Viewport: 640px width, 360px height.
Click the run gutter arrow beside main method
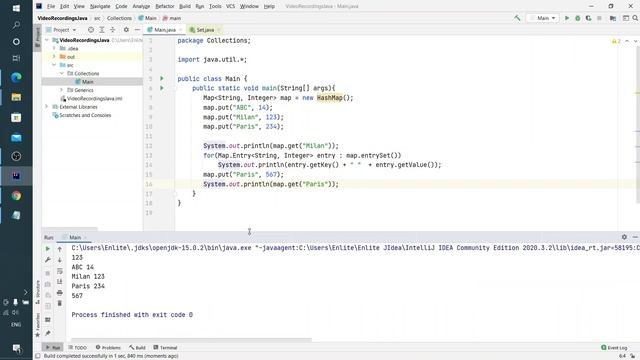tap(162, 88)
